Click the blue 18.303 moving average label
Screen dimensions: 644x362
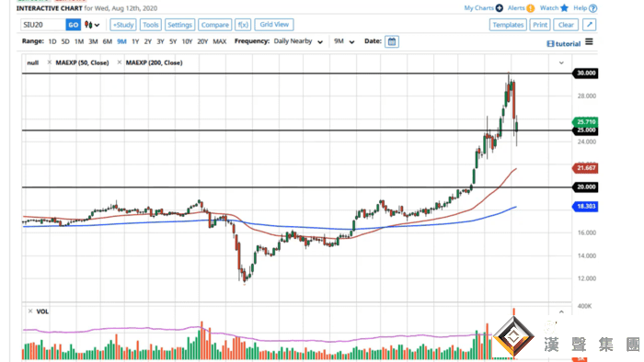coord(586,207)
